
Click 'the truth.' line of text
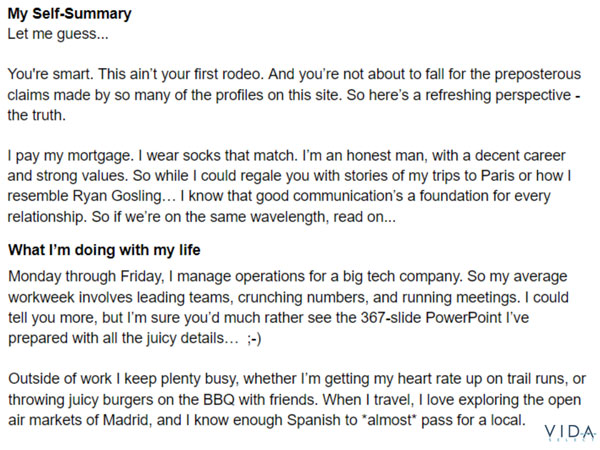tap(37, 115)
